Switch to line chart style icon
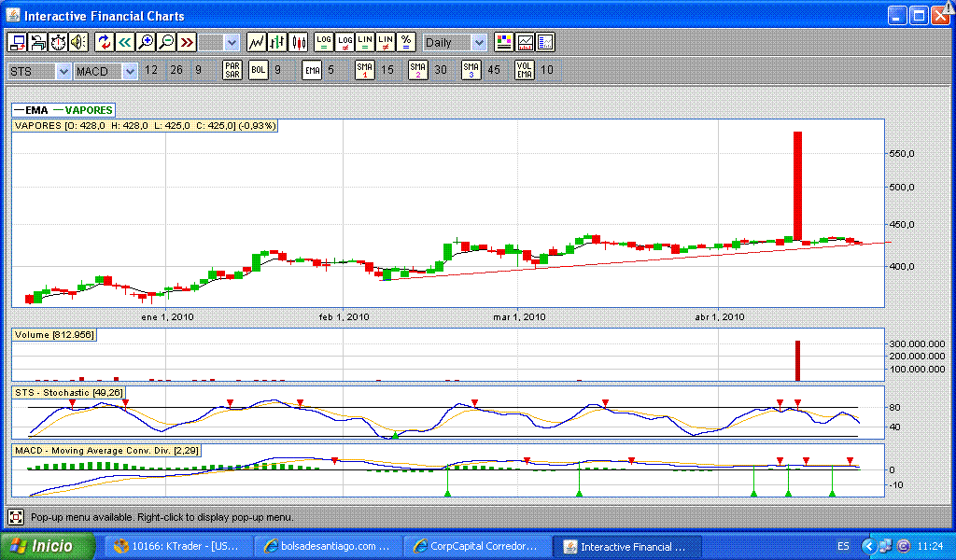Viewport: 956px width, 560px height. tap(257, 42)
